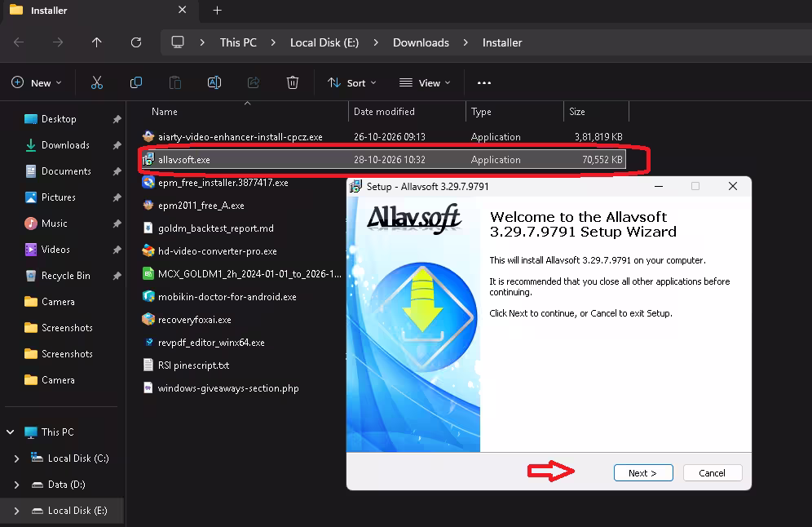
Task: Sort by Type column header
Action: pyautogui.click(x=514, y=112)
